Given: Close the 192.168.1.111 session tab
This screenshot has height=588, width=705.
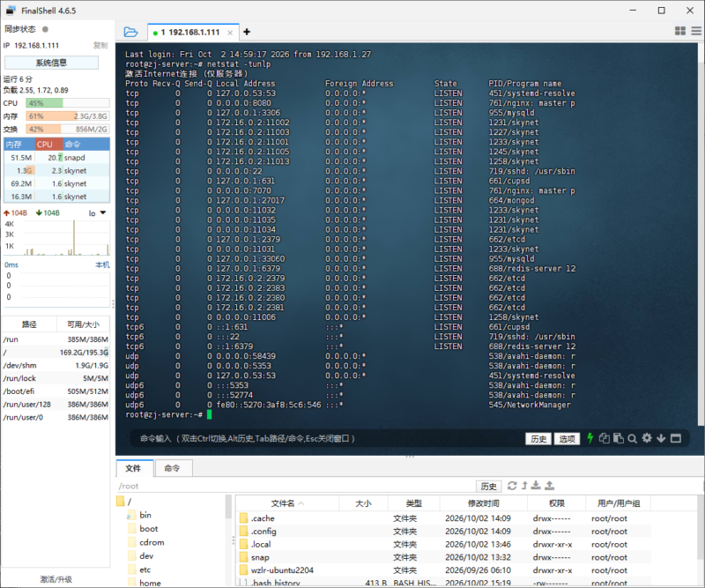Looking at the screenshot, I should click(x=230, y=33).
